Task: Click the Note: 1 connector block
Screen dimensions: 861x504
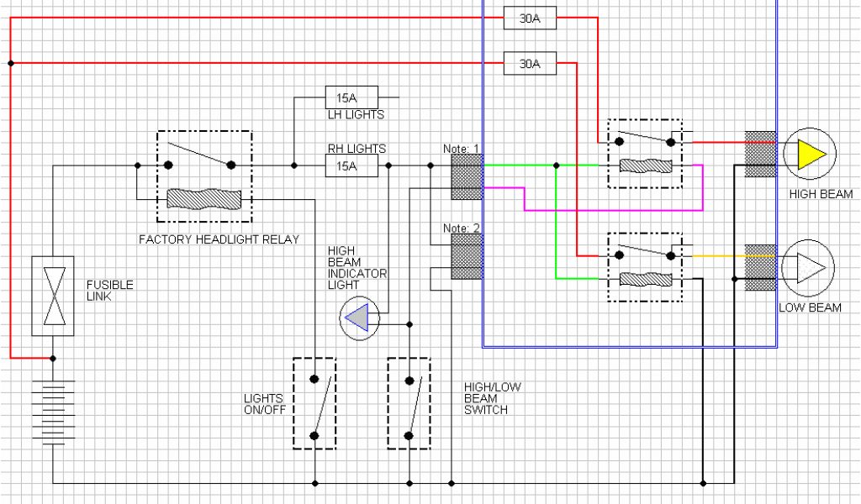Action: 467,177
